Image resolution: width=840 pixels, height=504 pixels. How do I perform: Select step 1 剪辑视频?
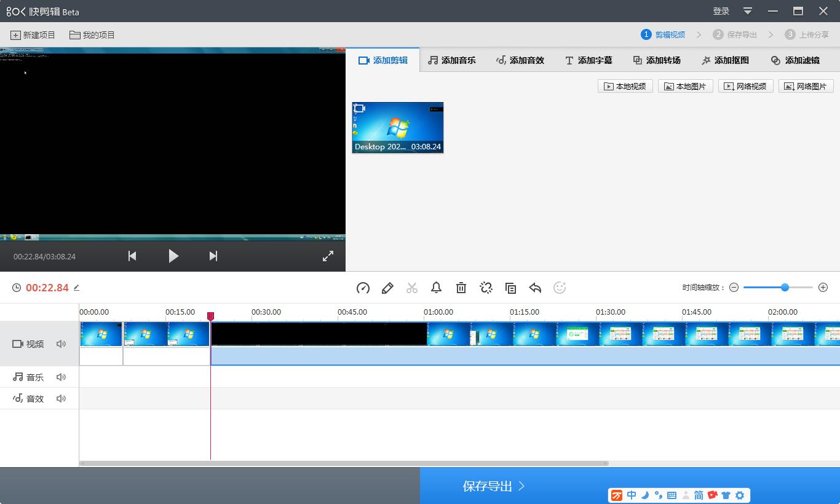[663, 34]
